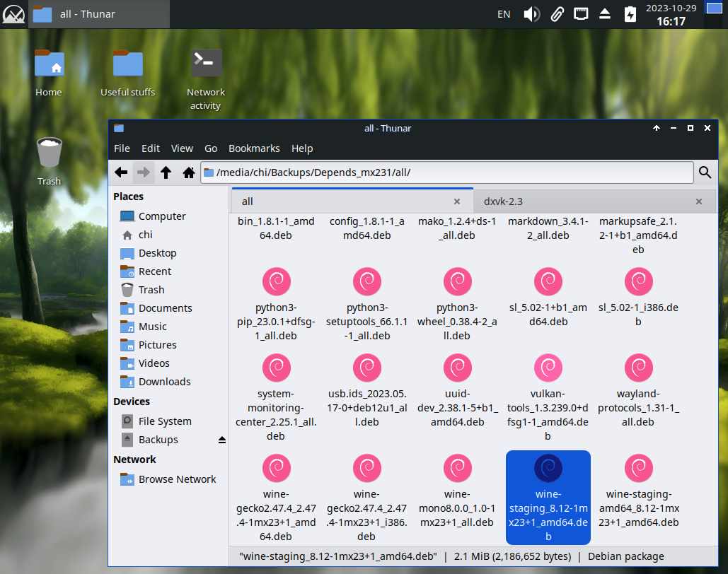Viewport: 728px width, 574px height.
Task: Close the 'all' tab
Action: [457, 201]
